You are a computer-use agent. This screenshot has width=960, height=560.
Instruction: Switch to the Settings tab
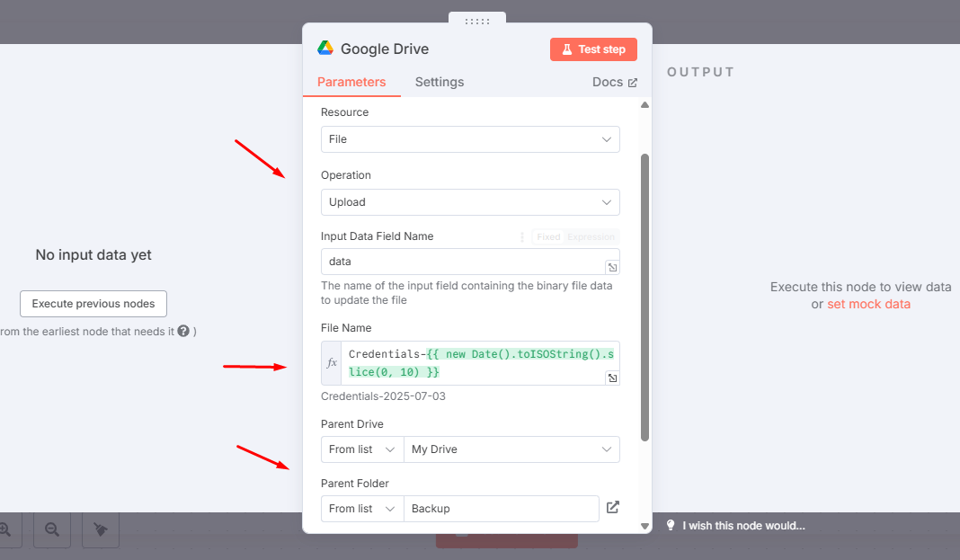coord(439,82)
